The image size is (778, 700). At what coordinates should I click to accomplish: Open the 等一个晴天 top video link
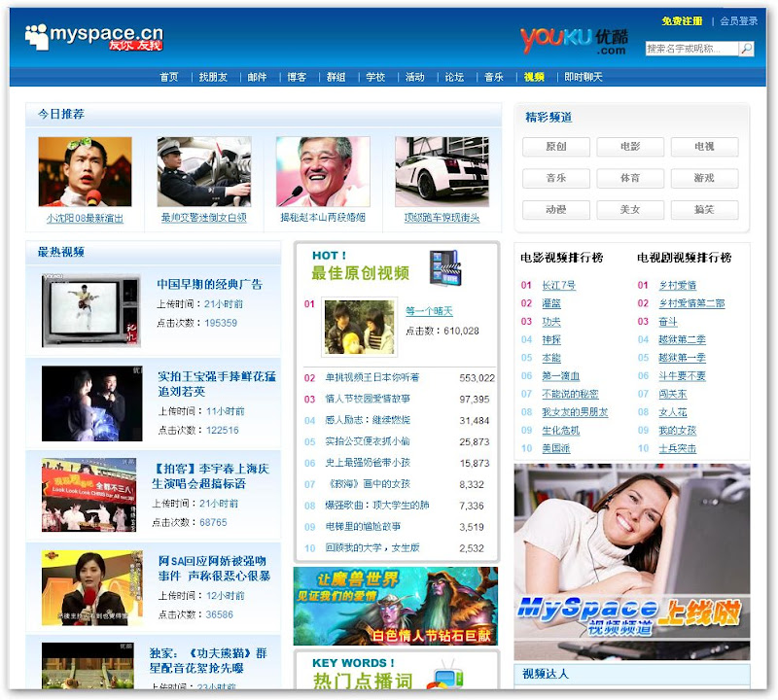click(429, 311)
